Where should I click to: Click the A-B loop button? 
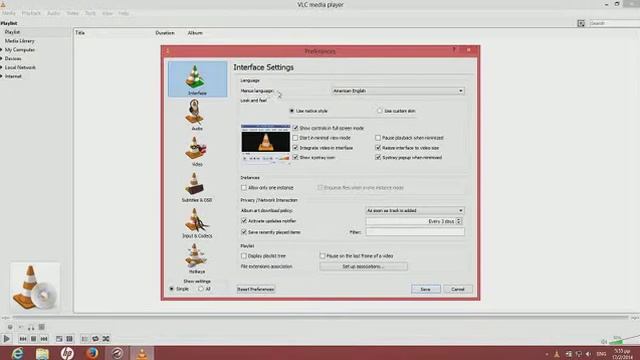point(31,327)
